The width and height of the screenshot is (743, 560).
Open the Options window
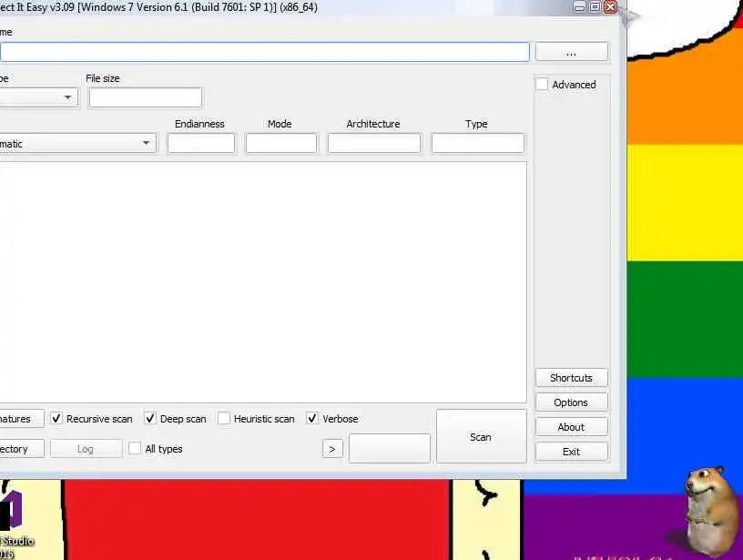(572, 402)
